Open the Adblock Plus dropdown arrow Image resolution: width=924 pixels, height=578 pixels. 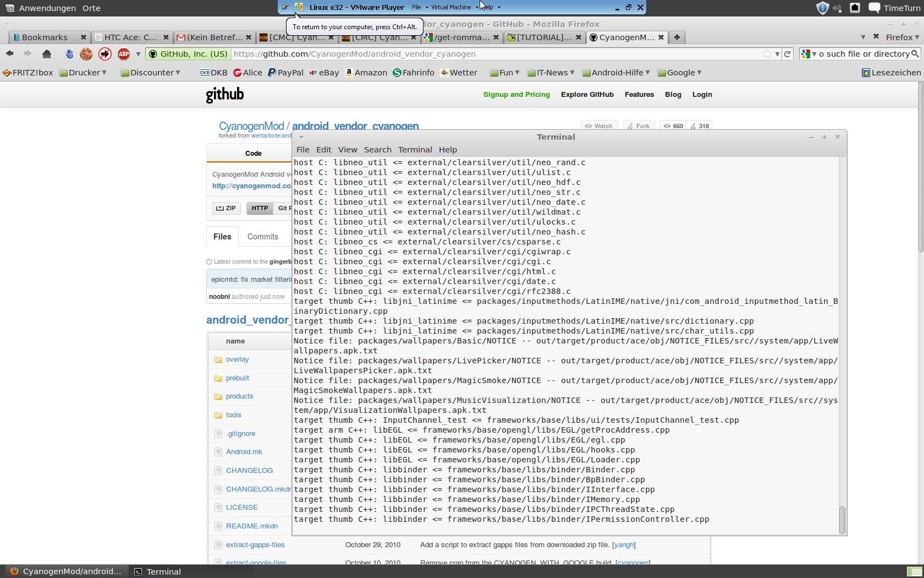tap(138, 54)
